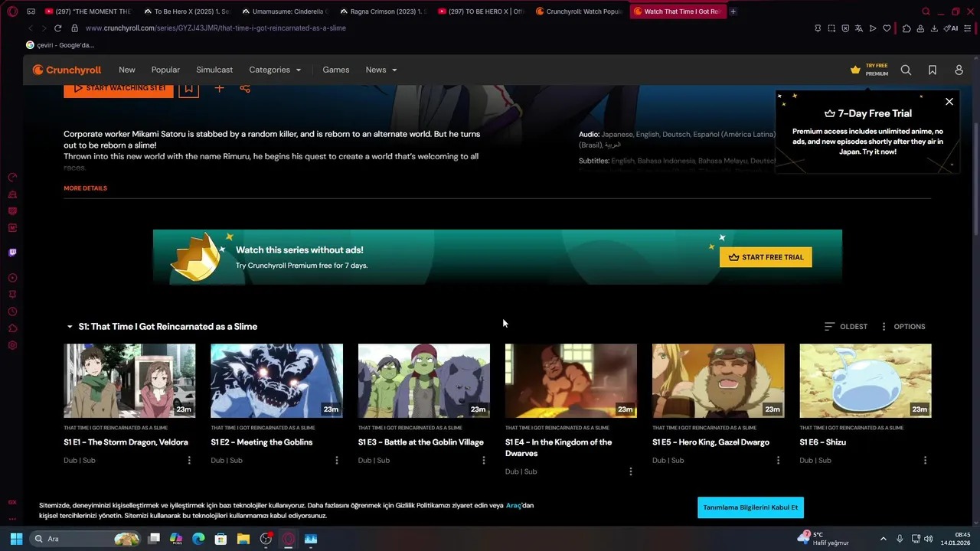Open sidebar settings gear icon
980x551 pixels.
(12, 345)
